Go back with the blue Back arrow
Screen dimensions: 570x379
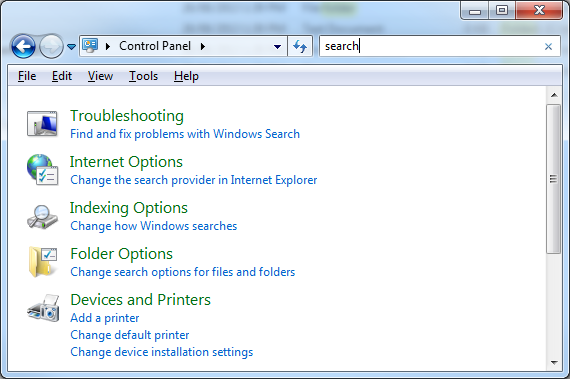click(x=23, y=47)
